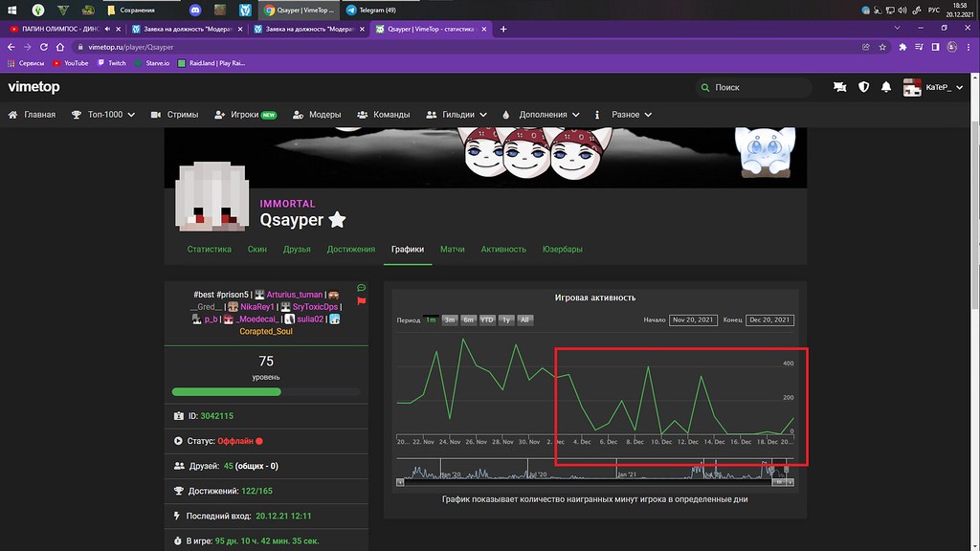Viewport: 980px width, 551px height.
Task: Click the Поиск search field
Action: [756, 87]
